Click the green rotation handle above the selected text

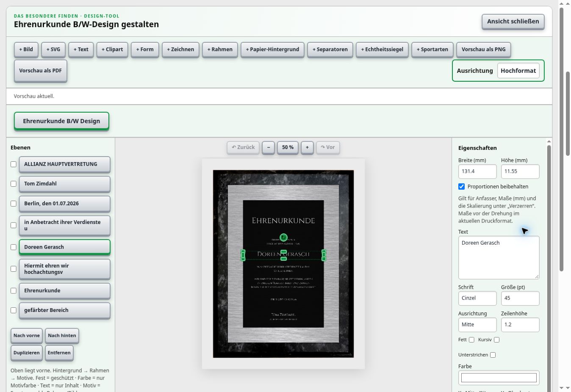click(284, 237)
